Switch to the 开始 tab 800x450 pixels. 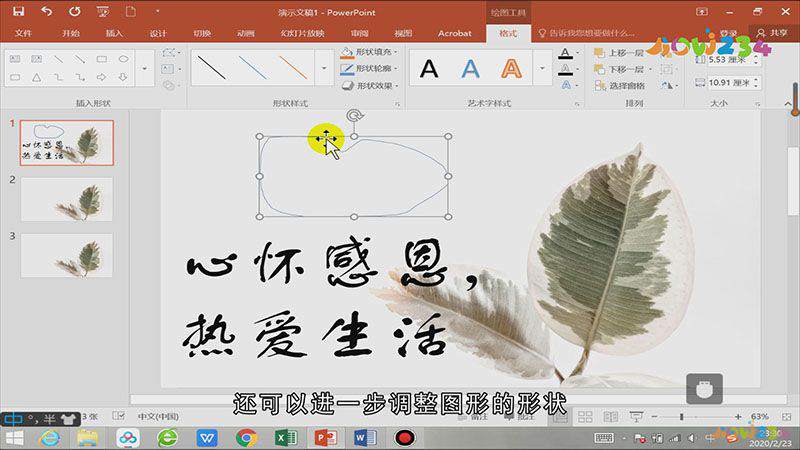pyautogui.click(x=70, y=33)
